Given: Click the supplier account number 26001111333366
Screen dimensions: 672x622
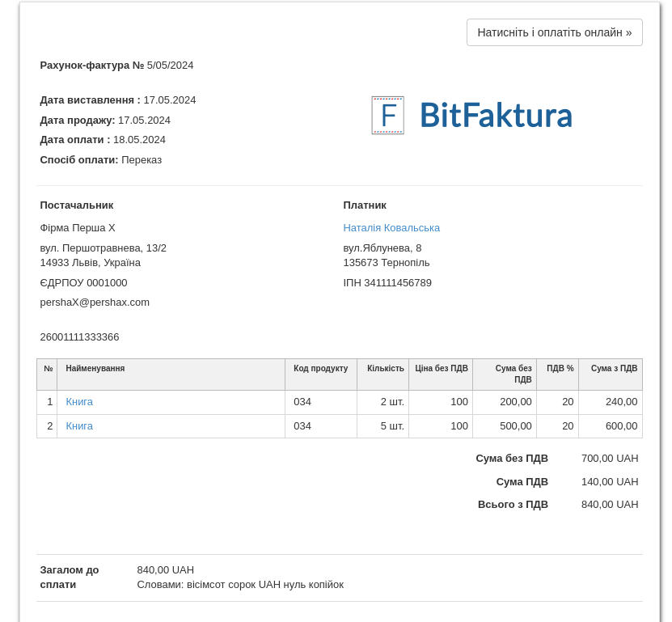Looking at the screenshot, I should (79, 337).
